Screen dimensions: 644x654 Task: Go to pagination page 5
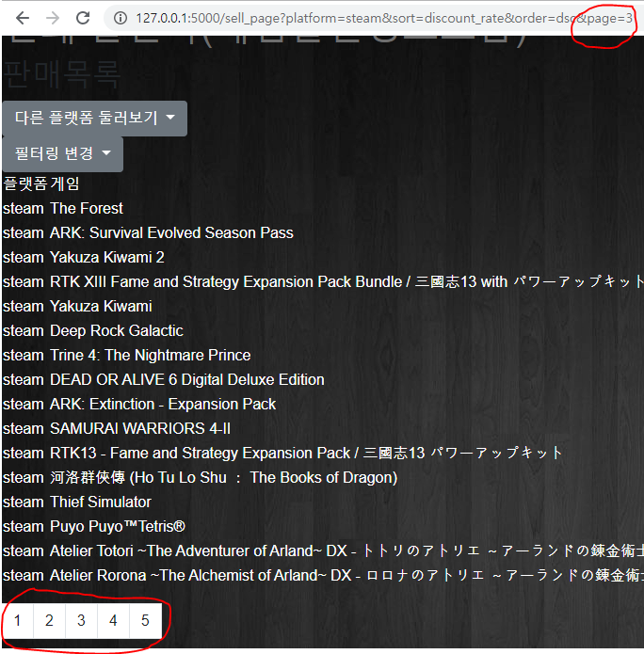(145, 621)
